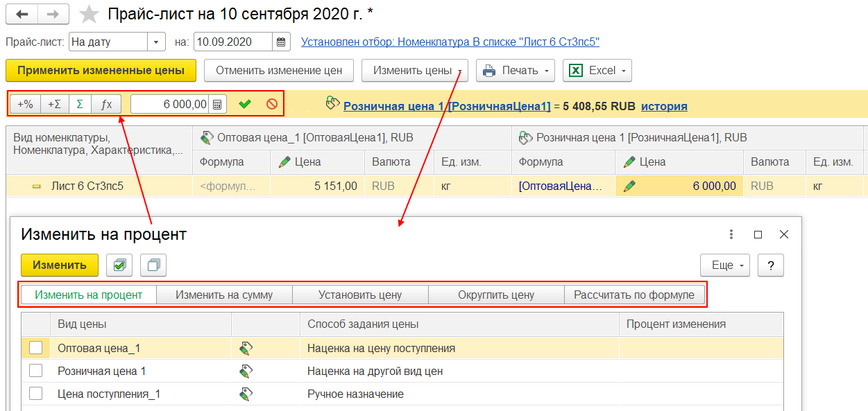Image resolution: width=868 pixels, height=411 pixels.
Task: Open the Установлен отбор filter link
Action: (x=450, y=42)
